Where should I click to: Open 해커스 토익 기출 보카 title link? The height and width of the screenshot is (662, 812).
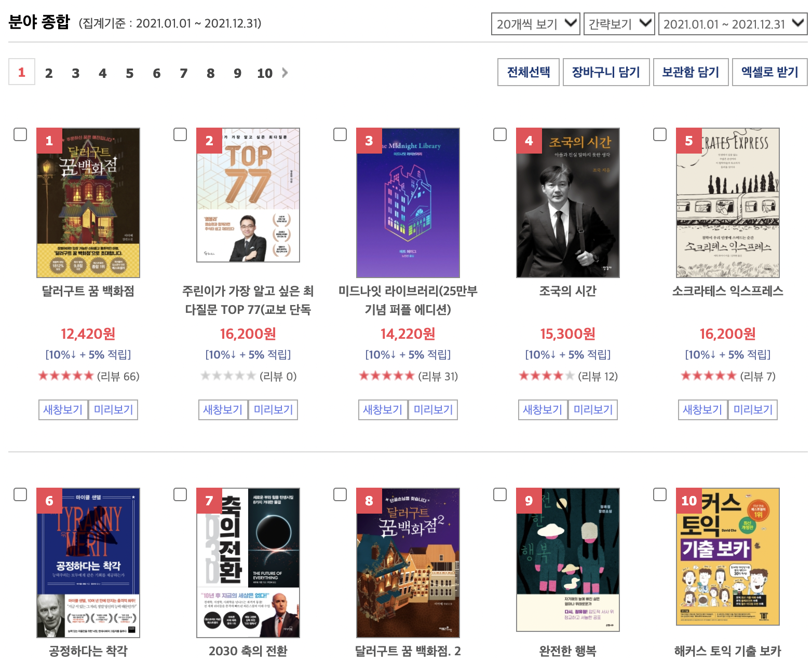[728, 651]
